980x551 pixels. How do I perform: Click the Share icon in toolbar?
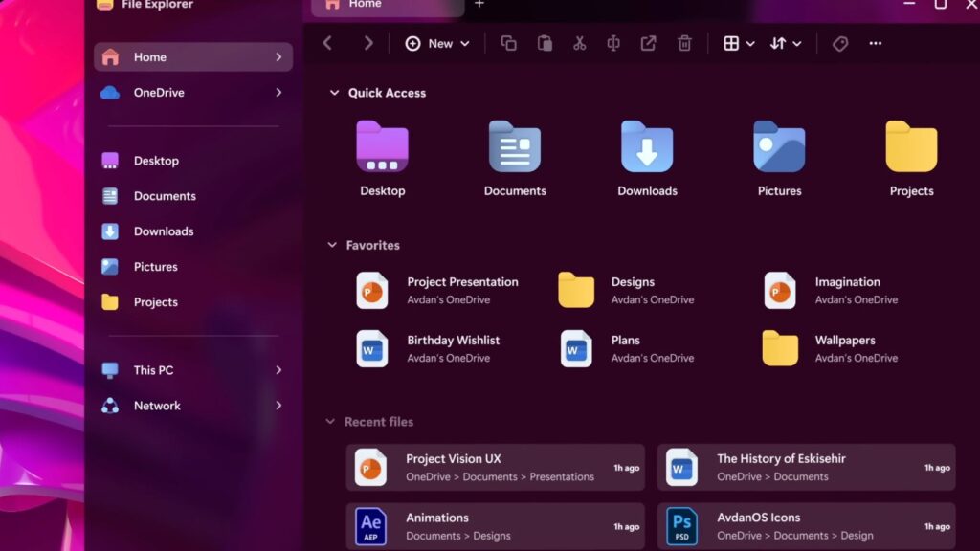click(649, 43)
